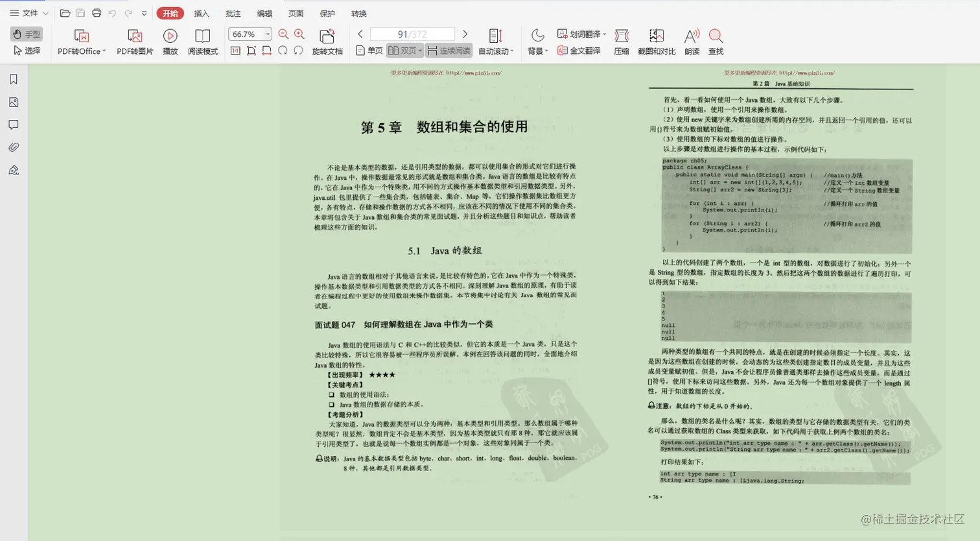Start the 播放 presentation mode
Image resolution: width=980 pixels, height=541 pixels.
(x=170, y=41)
